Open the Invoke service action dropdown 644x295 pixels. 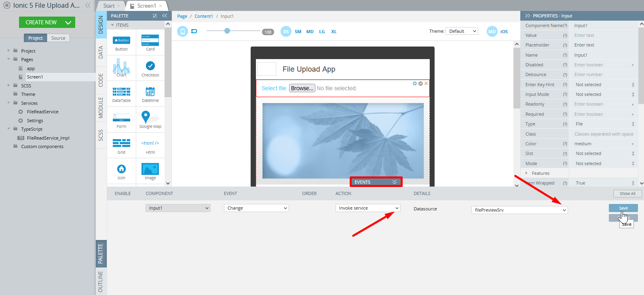(368, 208)
